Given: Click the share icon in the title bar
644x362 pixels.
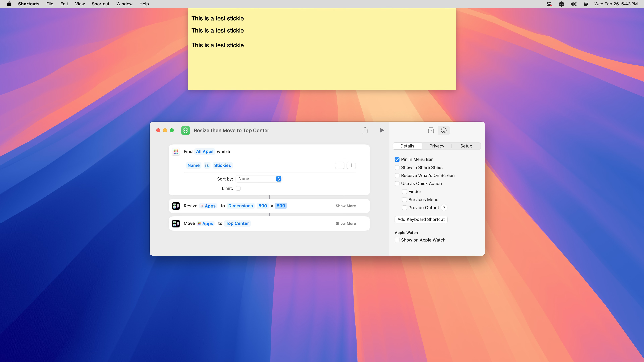Looking at the screenshot, I should click(365, 130).
